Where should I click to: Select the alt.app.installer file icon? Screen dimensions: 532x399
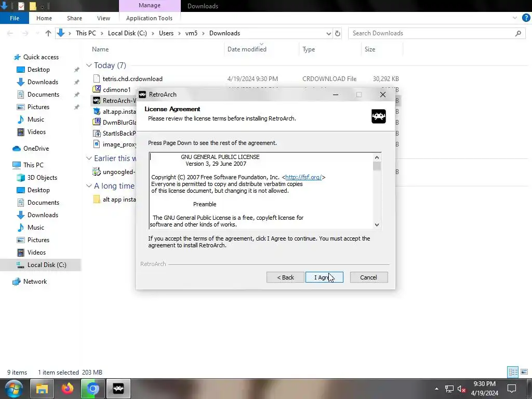point(97,112)
